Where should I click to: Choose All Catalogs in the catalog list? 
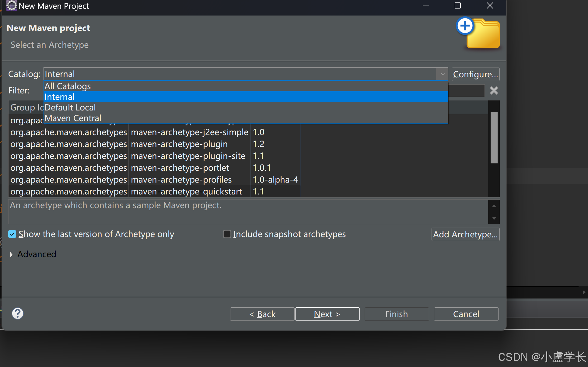point(67,86)
